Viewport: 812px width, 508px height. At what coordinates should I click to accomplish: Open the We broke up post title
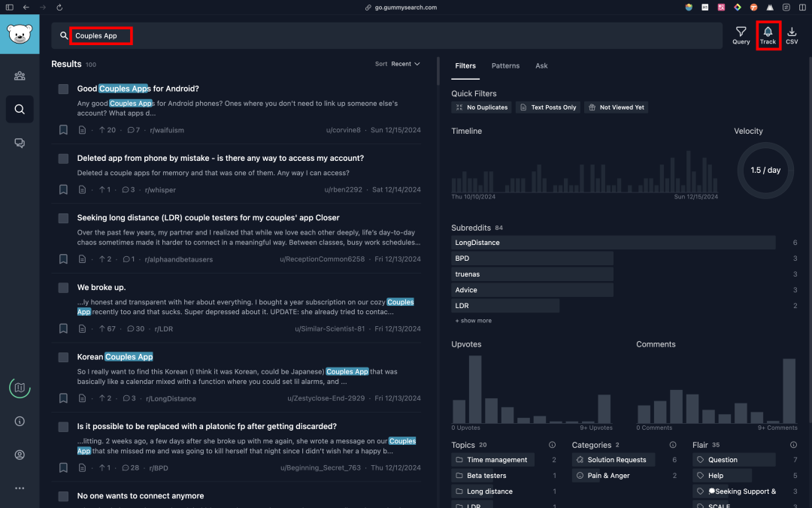[x=101, y=287]
